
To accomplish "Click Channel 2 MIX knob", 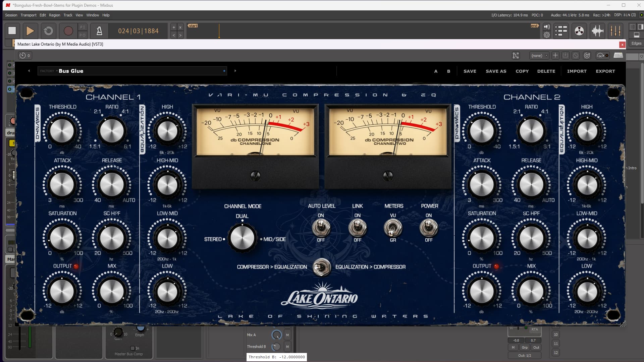I will point(531,291).
